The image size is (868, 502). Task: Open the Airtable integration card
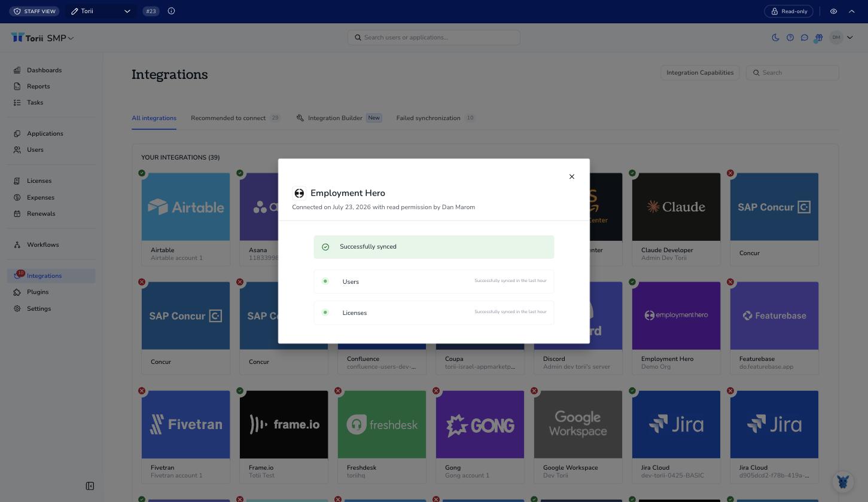[x=185, y=219]
